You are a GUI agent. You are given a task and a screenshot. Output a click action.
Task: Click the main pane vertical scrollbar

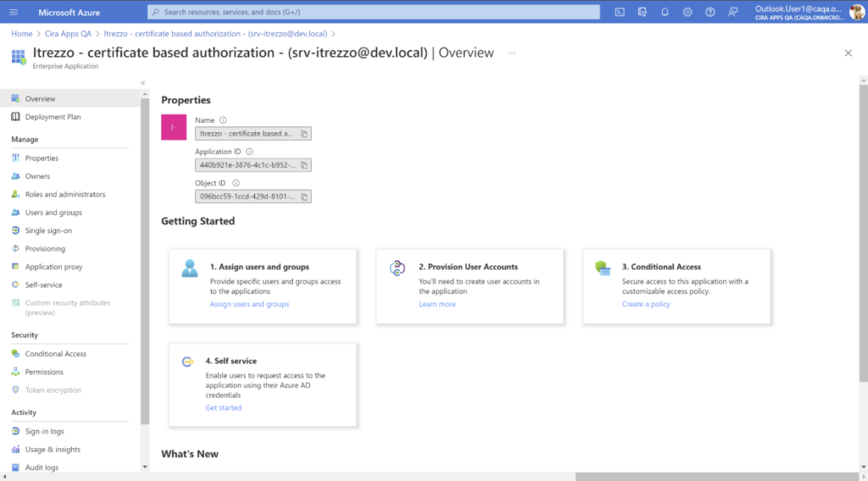coord(864,232)
